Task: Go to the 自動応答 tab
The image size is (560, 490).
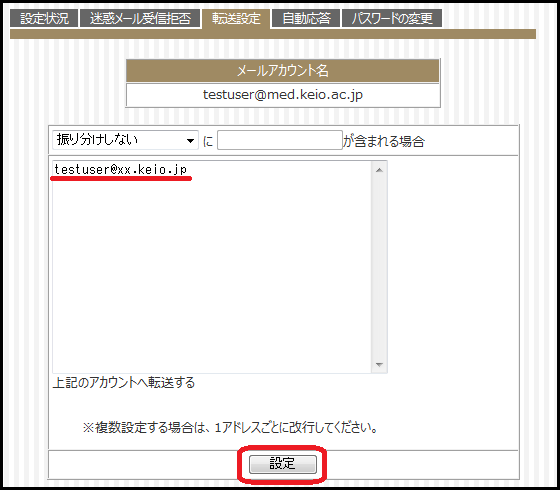Action: pos(306,18)
